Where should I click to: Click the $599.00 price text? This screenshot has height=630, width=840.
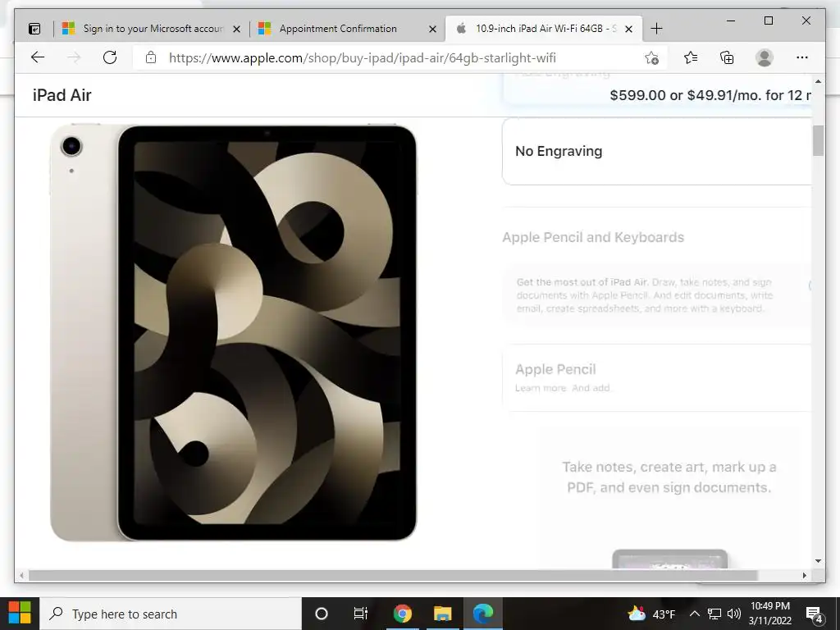[x=637, y=95]
